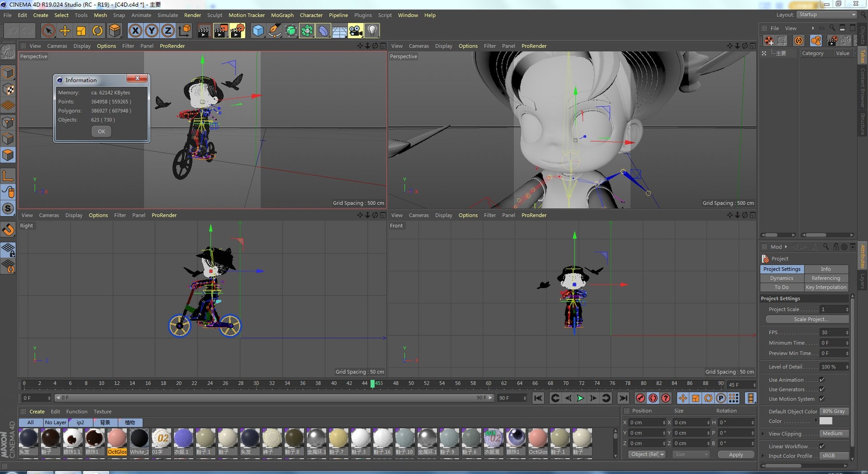Open the Layout Startup dropdown
Screen dimensions: 868x474
click(x=827, y=14)
